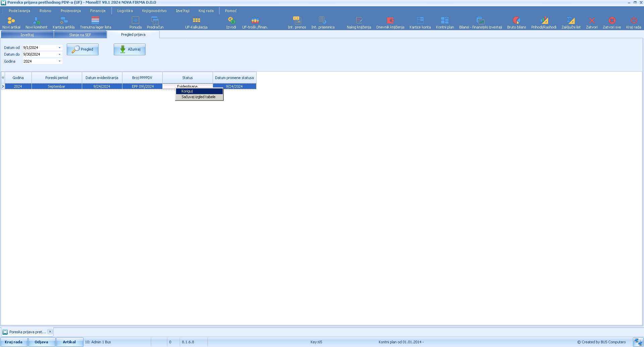Open the Knjigovodstvo menu
This screenshot has width=644, height=347.
tap(154, 11)
